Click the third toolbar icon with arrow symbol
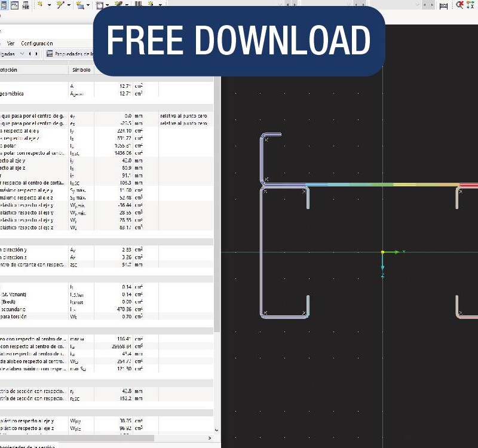Viewport: 478px width, 448px height. click(26, 5)
